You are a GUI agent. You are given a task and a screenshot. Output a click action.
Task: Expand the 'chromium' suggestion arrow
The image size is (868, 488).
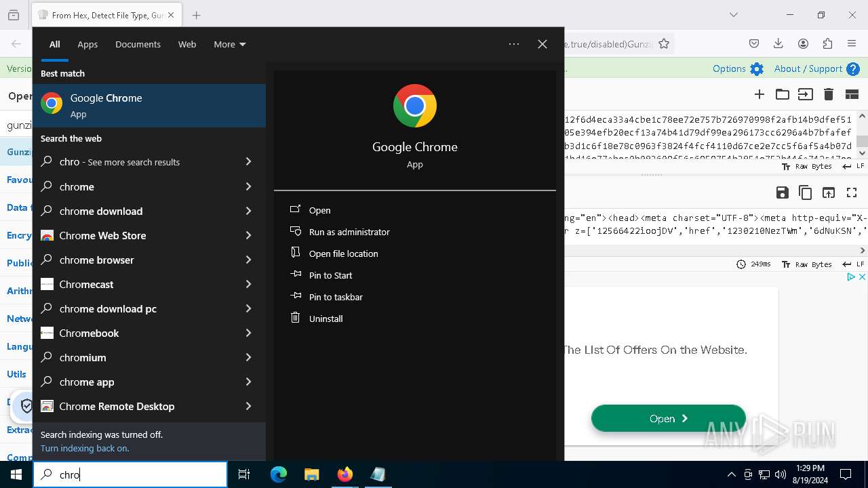click(248, 357)
